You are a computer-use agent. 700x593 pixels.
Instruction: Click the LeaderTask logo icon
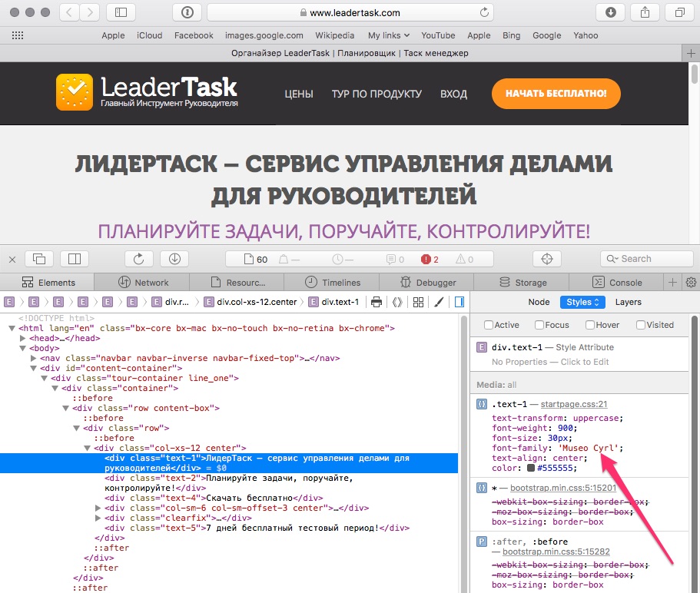click(75, 92)
